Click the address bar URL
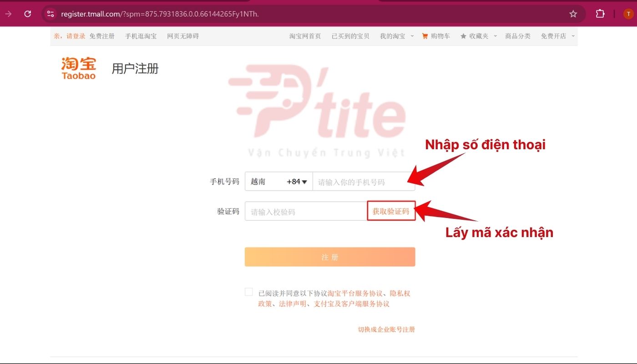This screenshot has width=637, height=364. point(160,14)
